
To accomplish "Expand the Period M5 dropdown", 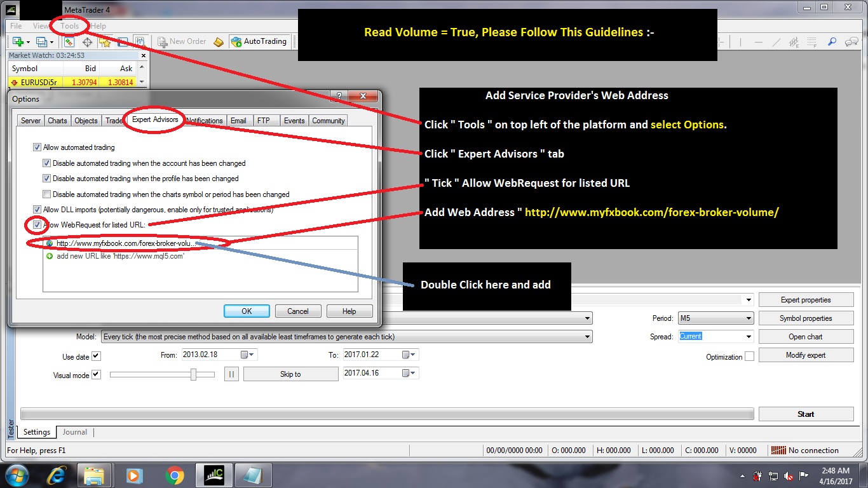I will click(x=749, y=318).
